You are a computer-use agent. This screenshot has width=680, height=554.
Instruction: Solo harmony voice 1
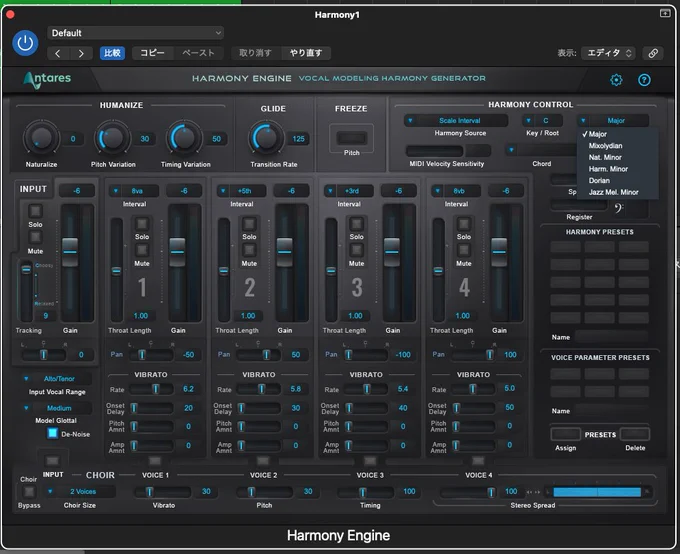(x=142, y=223)
